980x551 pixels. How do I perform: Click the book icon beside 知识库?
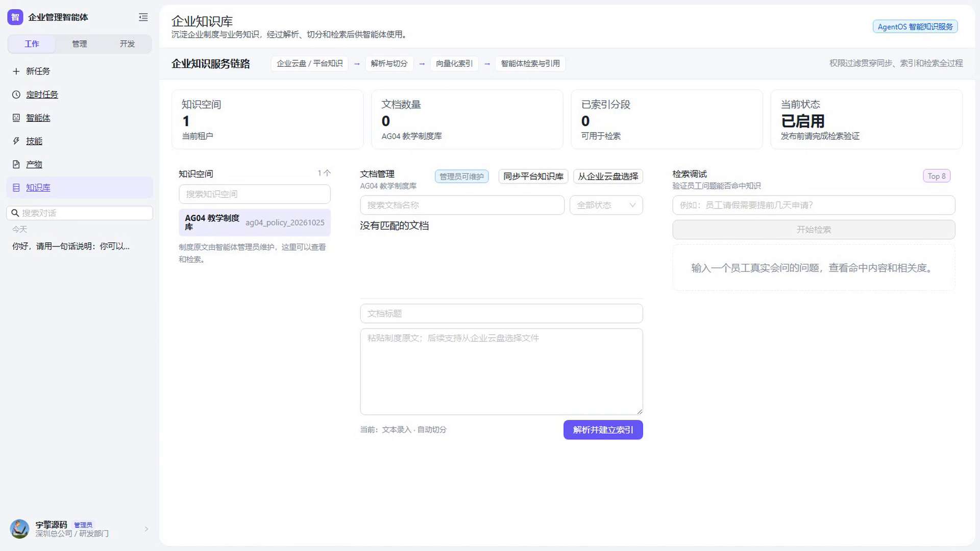tap(16, 188)
